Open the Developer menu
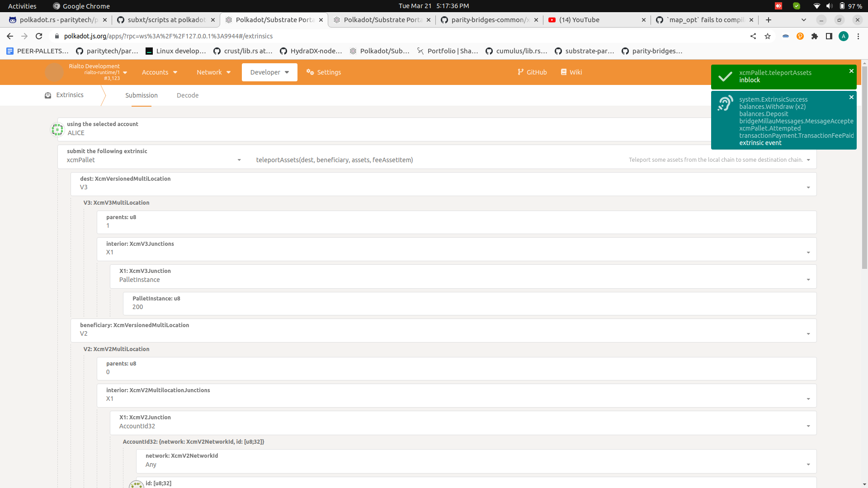The width and height of the screenshot is (868, 488). pos(269,72)
